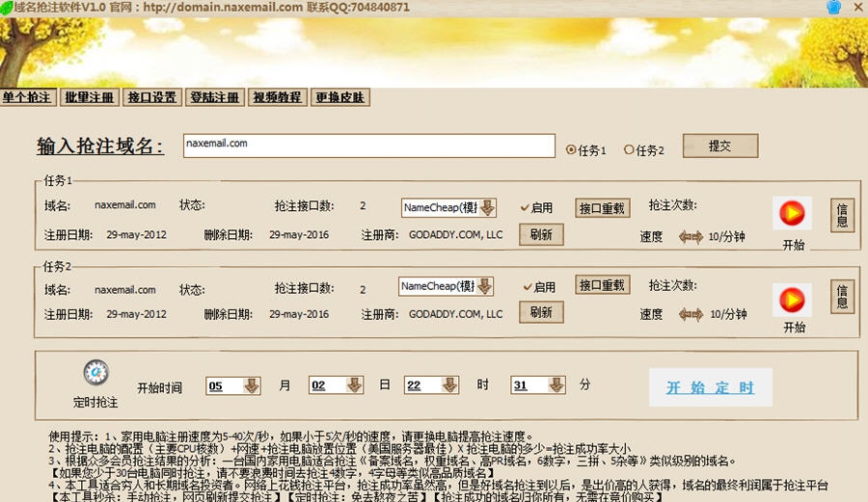Open the 接口设置 tab
868x502 pixels.
coord(152,97)
